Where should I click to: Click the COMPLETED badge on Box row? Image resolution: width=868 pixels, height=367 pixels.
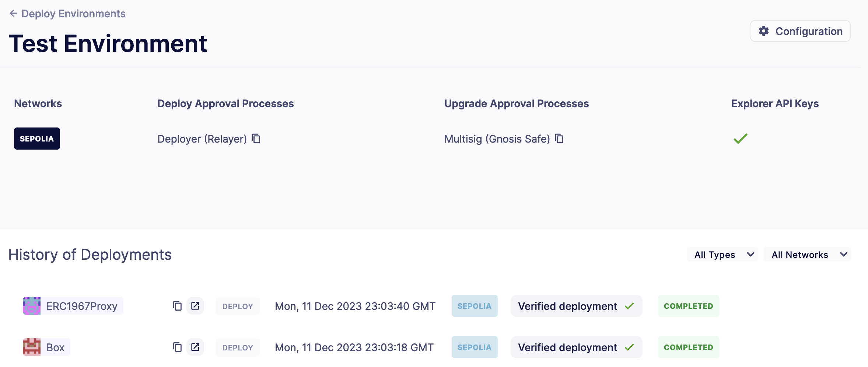688,347
